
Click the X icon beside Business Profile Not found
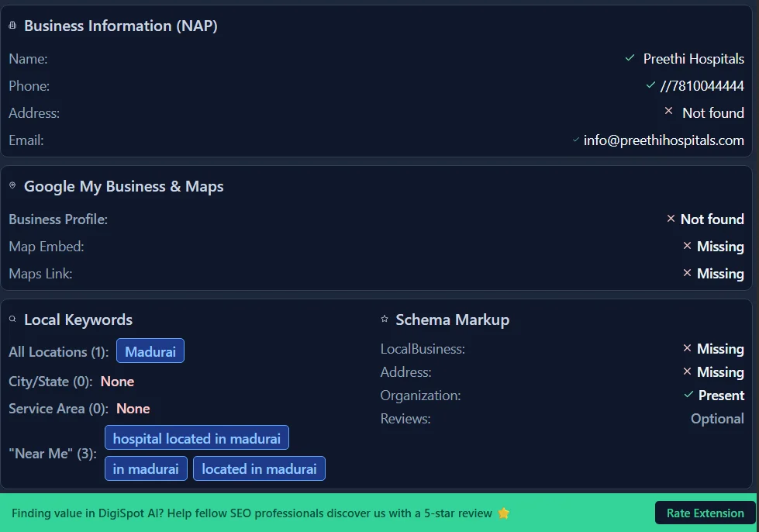[671, 219]
